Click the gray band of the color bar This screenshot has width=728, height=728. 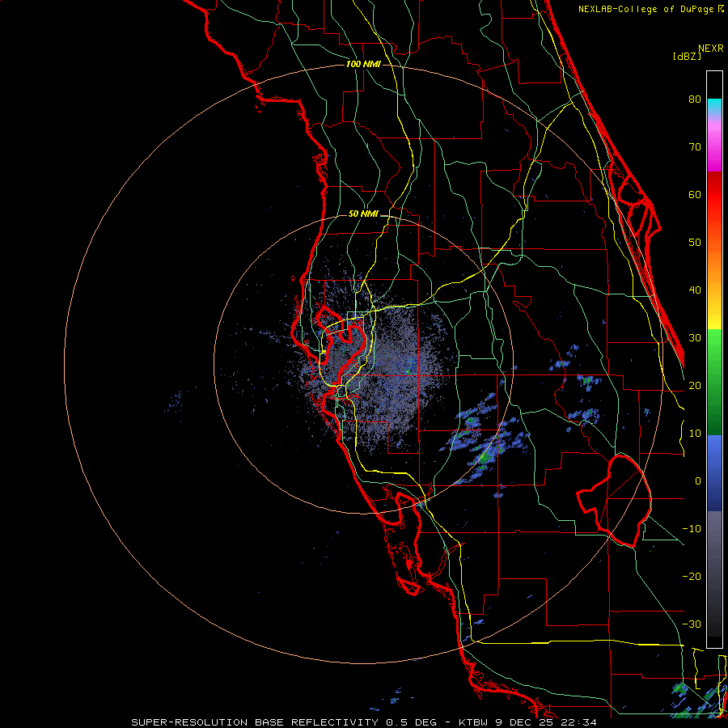[x=714, y=574]
